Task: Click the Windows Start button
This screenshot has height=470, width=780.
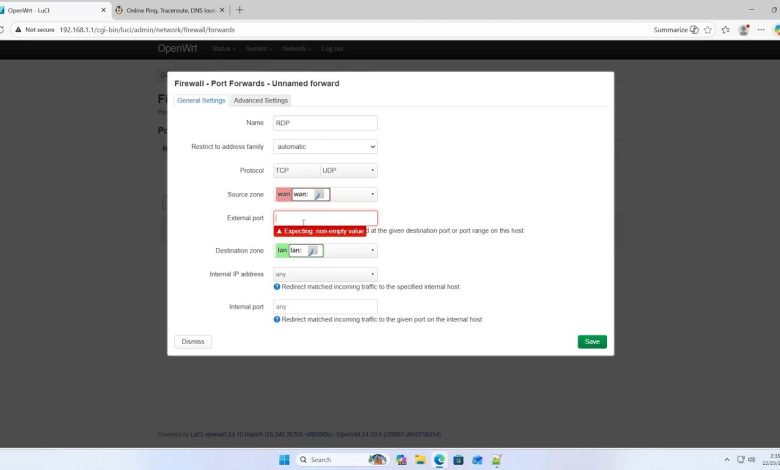Action: (x=284, y=460)
